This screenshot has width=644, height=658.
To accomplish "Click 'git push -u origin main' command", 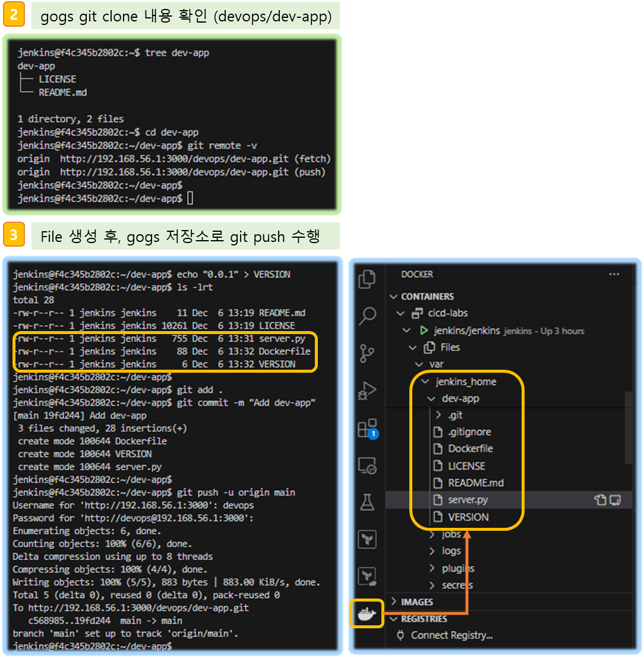I will click(236, 492).
